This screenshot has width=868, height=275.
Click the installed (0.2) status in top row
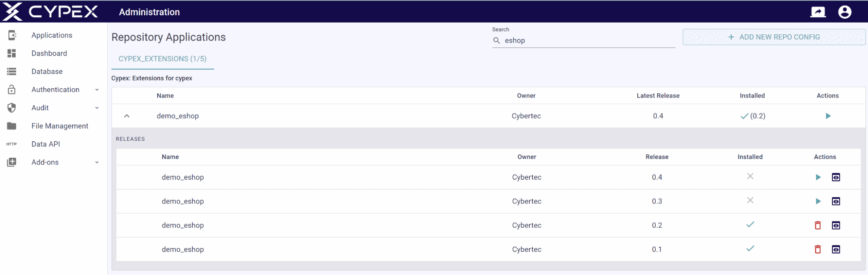click(x=752, y=116)
